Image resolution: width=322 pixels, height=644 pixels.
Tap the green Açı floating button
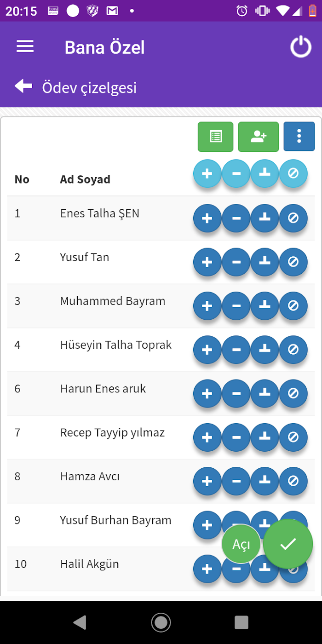pyautogui.click(x=241, y=544)
